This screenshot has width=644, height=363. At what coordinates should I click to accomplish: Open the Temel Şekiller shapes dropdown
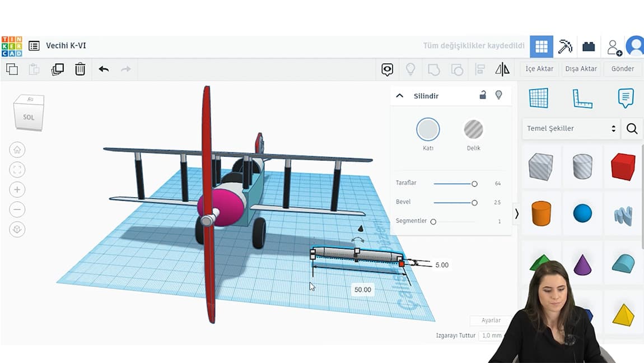click(571, 128)
